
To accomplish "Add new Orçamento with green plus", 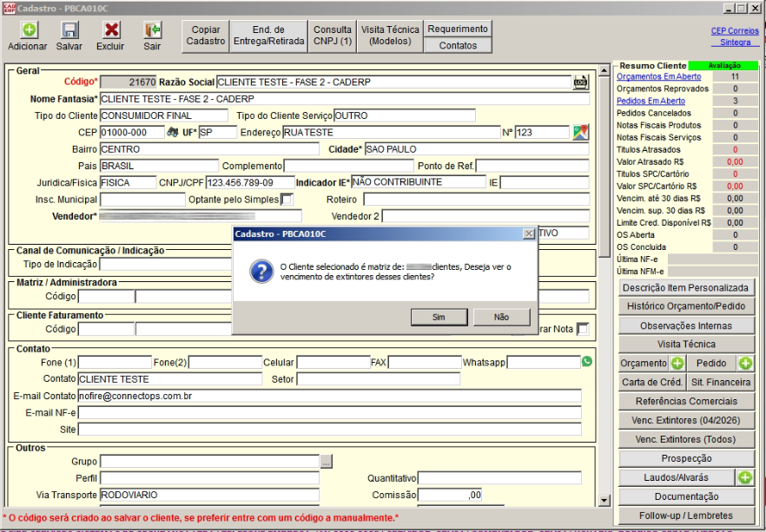I will coord(677,363).
